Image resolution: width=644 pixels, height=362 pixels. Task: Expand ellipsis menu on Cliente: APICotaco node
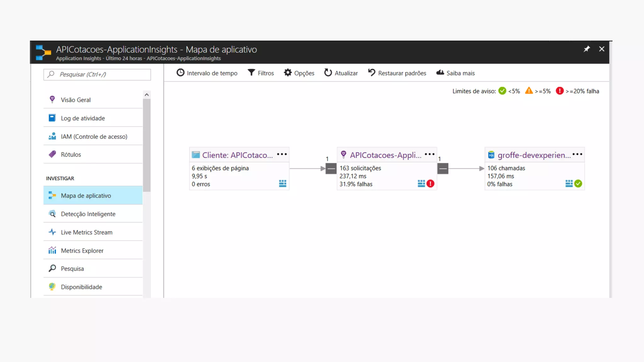point(282,154)
